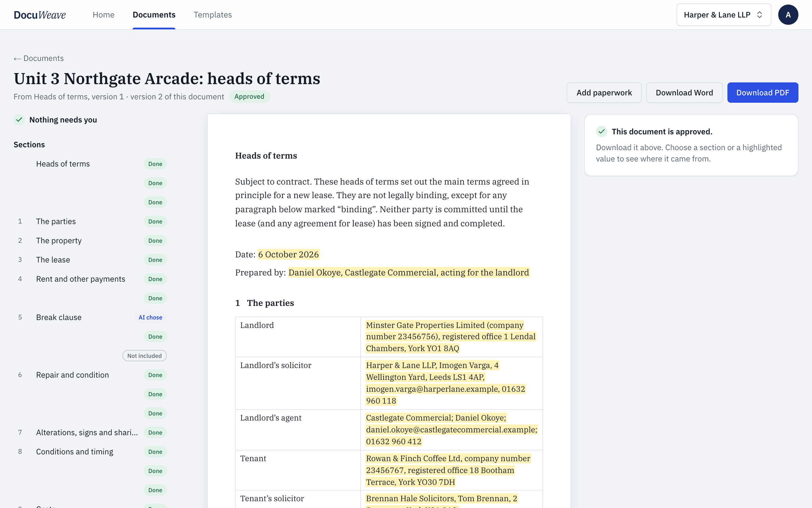Click the approved checkmark icon in side panel
The height and width of the screenshot is (508, 812).
coord(602,131)
